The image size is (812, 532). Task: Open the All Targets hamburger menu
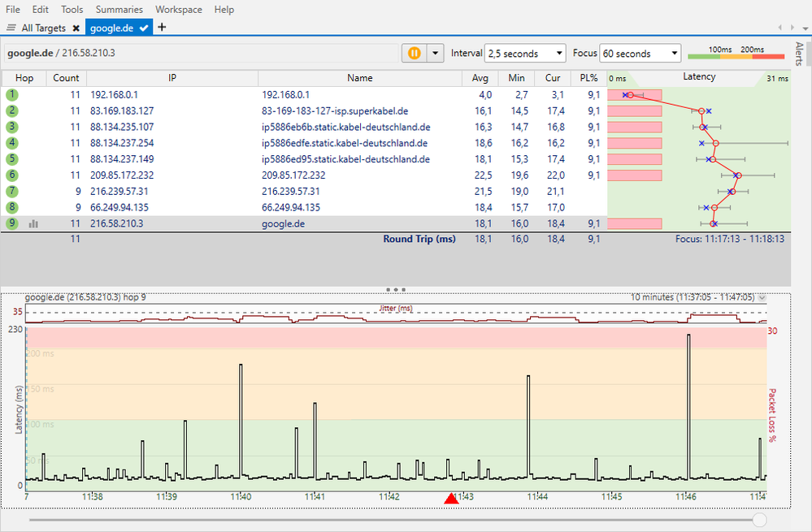pyautogui.click(x=11, y=27)
